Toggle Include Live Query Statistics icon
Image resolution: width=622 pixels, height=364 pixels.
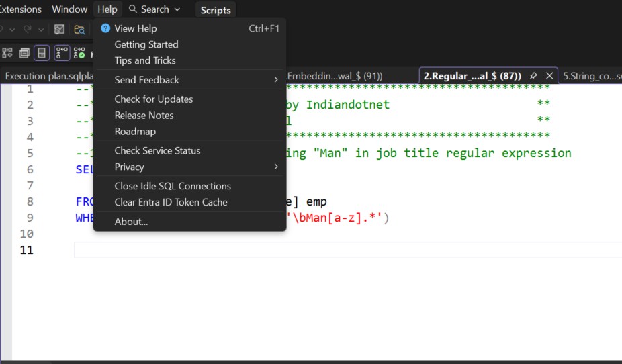click(79, 53)
